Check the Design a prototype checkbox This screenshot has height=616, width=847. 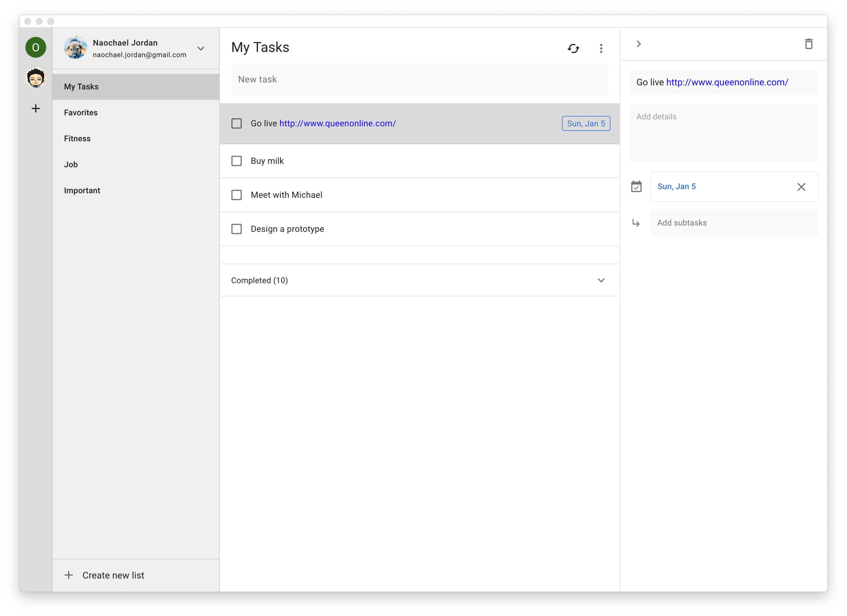coord(236,229)
